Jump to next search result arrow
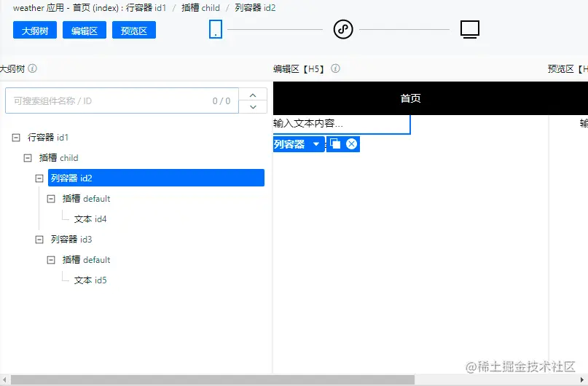588x386 pixels. point(253,107)
